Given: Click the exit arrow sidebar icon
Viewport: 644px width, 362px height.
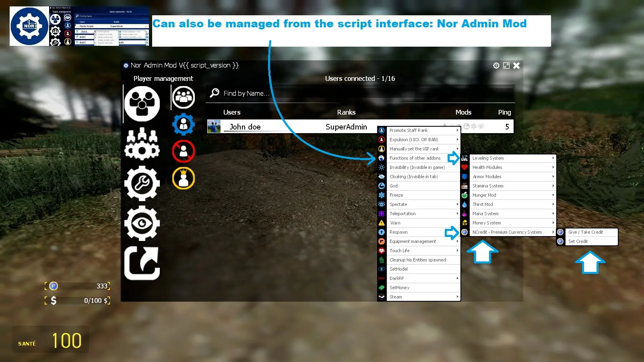Looking at the screenshot, I should click(142, 263).
